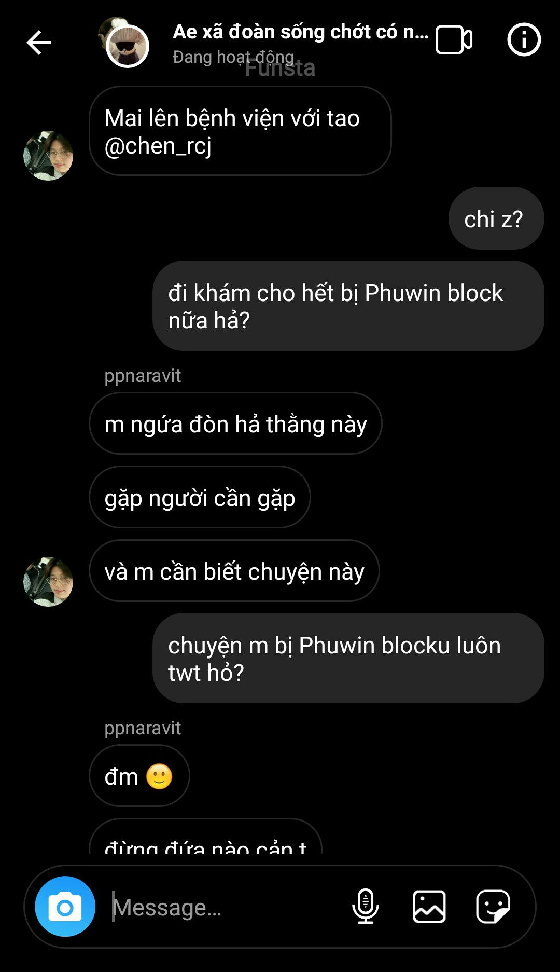Start a video call
560x972 pixels.
tap(454, 40)
